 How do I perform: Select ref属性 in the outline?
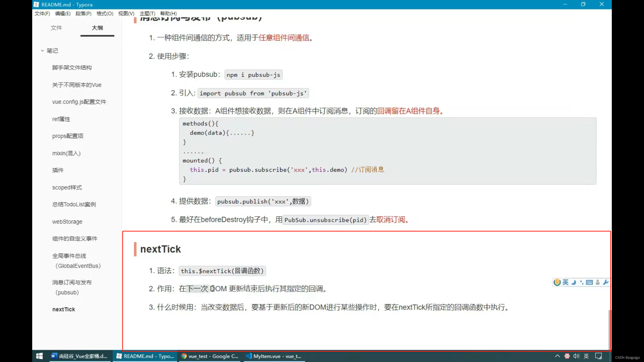click(61, 119)
